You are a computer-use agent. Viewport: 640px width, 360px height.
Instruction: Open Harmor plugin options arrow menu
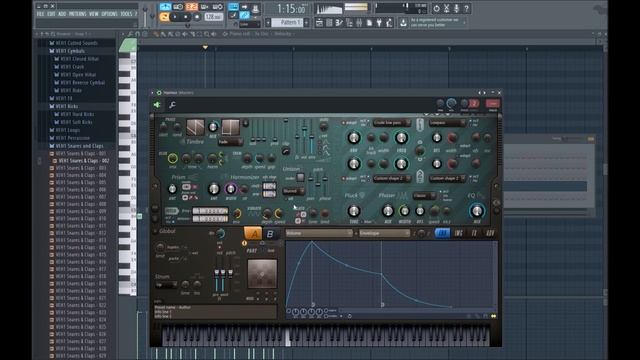coord(153,93)
